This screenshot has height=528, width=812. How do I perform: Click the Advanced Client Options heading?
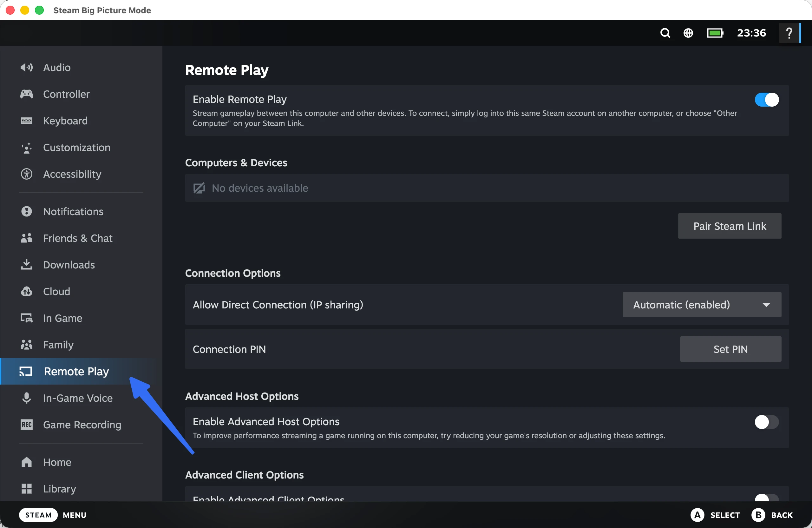(244, 475)
